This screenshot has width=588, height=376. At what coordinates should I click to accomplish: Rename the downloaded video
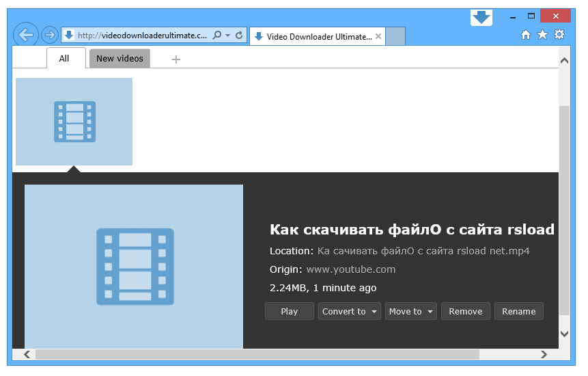pyautogui.click(x=518, y=312)
